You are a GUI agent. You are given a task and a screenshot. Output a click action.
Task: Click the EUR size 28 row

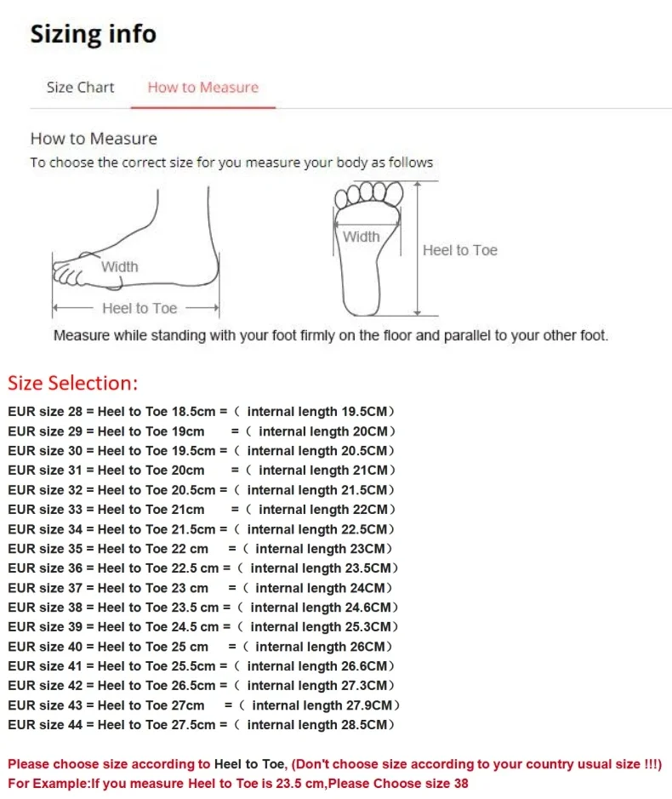pos(202,412)
